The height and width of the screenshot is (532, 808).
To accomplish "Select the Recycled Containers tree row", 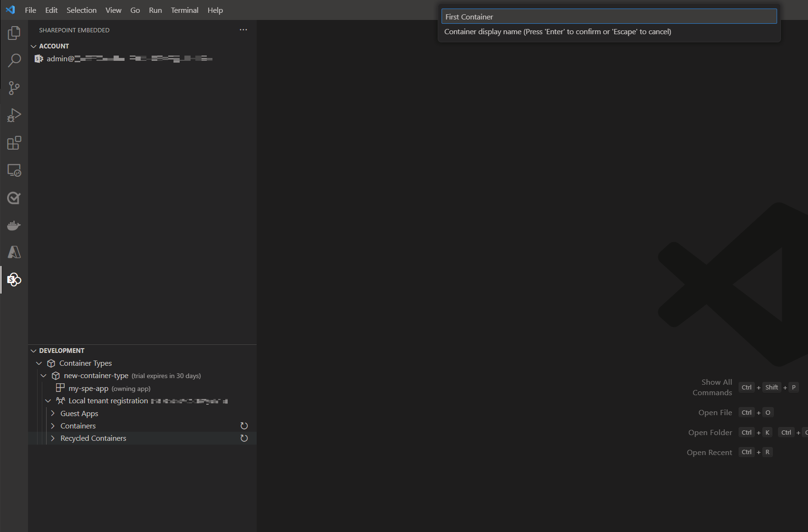I will (x=143, y=438).
